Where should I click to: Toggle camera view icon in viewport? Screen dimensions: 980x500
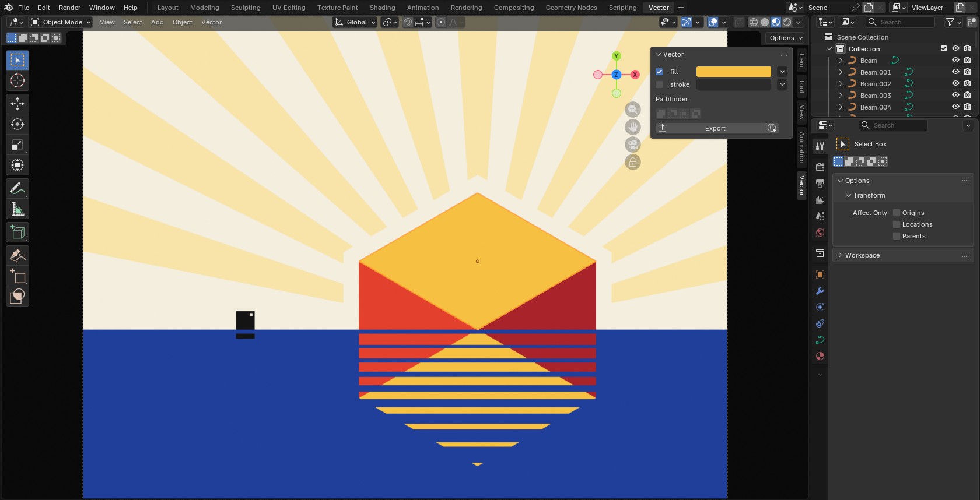pyautogui.click(x=633, y=145)
